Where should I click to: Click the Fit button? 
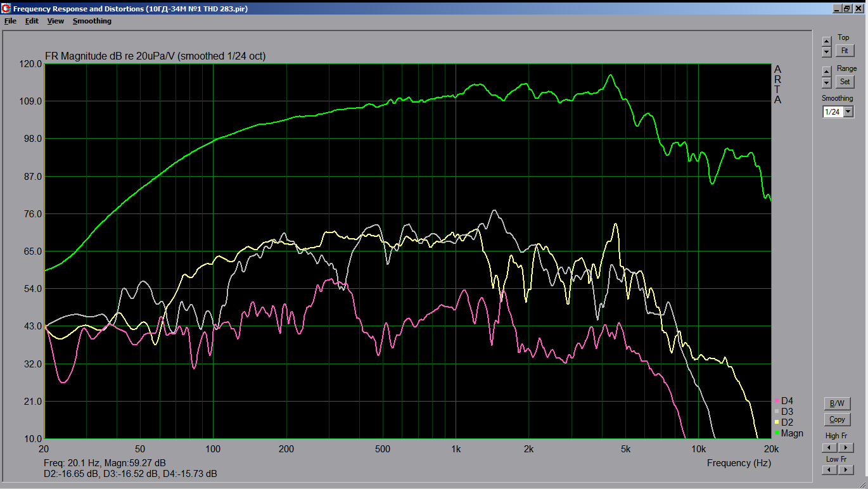point(845,51)
